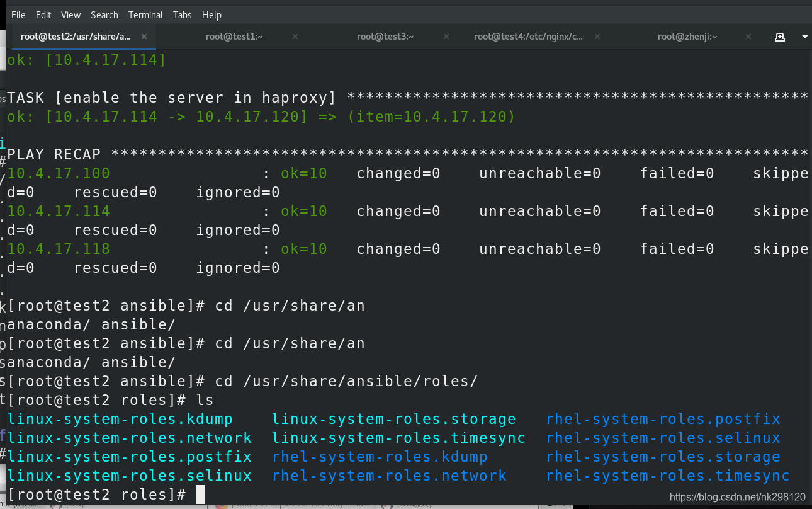812x509 pixels.
Task: Click host 10.4.17.118 in recap
Action: (59, 249)
